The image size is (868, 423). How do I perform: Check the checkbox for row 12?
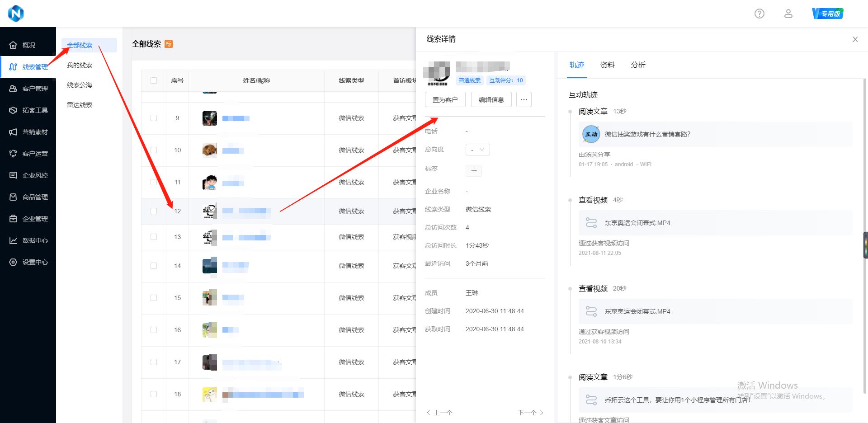click(x=154, y=211)
